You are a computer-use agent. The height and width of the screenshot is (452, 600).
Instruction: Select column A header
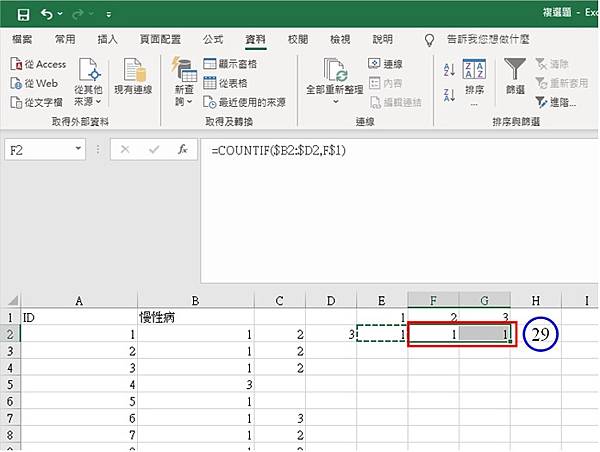pos(79,300)
